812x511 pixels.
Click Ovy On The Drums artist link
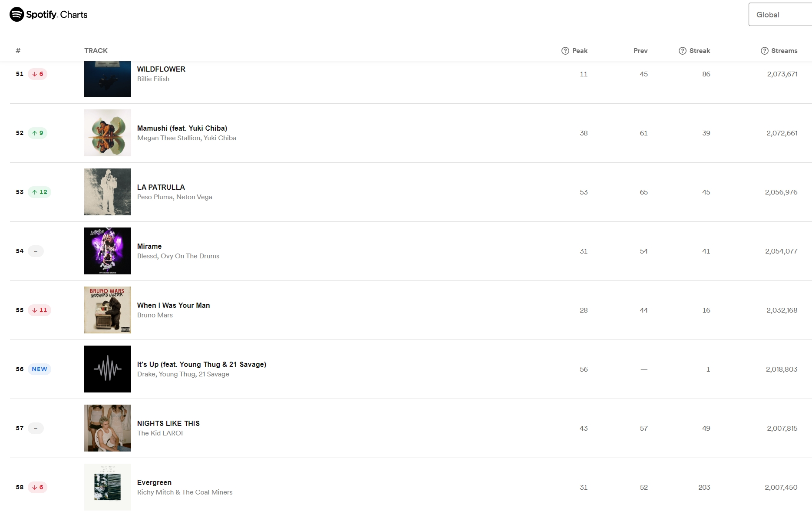(190, 256)
